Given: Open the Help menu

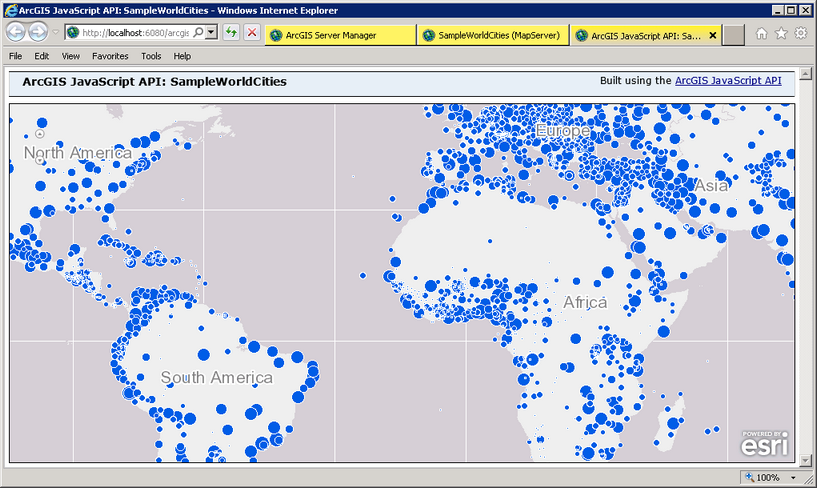Looking at the screenshot, I should 182,56.
